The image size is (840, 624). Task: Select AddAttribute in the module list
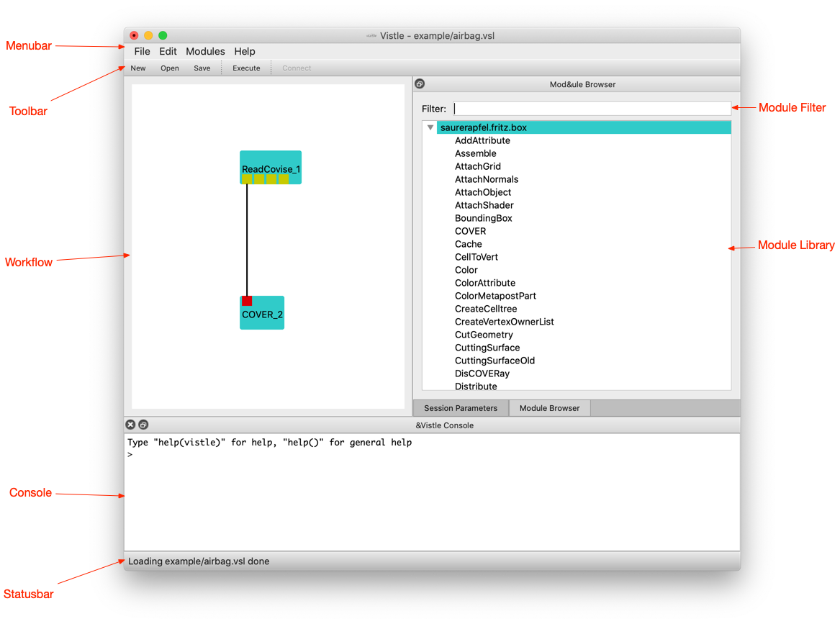(482, 140)
